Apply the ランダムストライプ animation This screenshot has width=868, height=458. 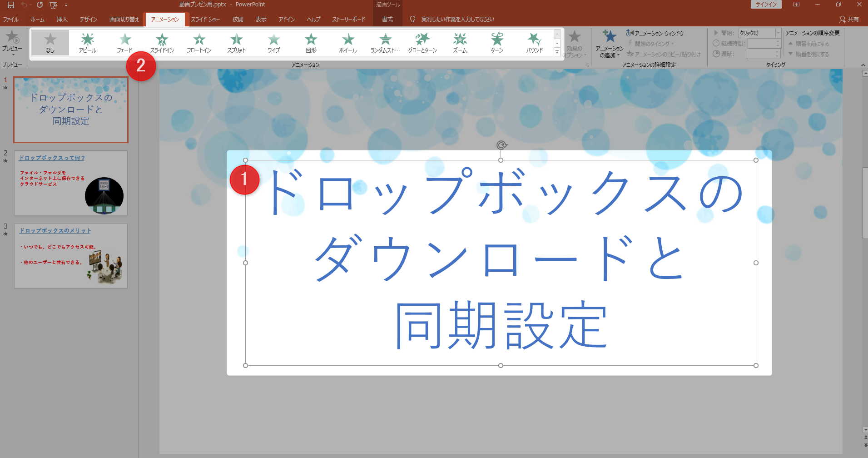coord(386,43)
